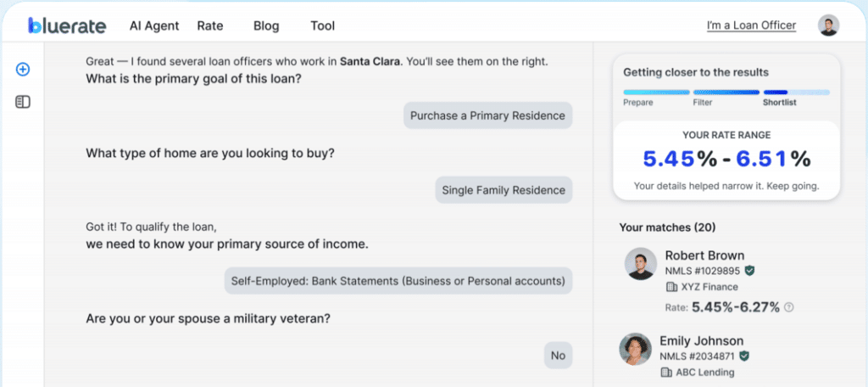
Task: Click the rate info question mark icon
Action: point(789,307)
